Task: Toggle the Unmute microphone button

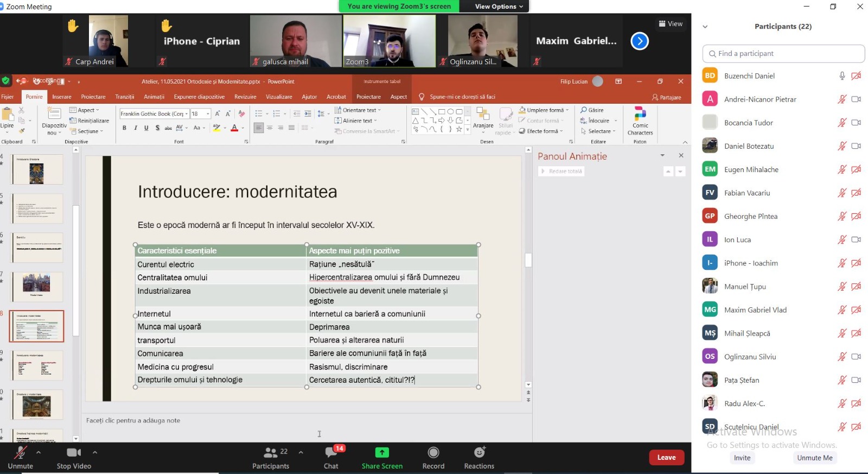Action: [x=21, y=453]
